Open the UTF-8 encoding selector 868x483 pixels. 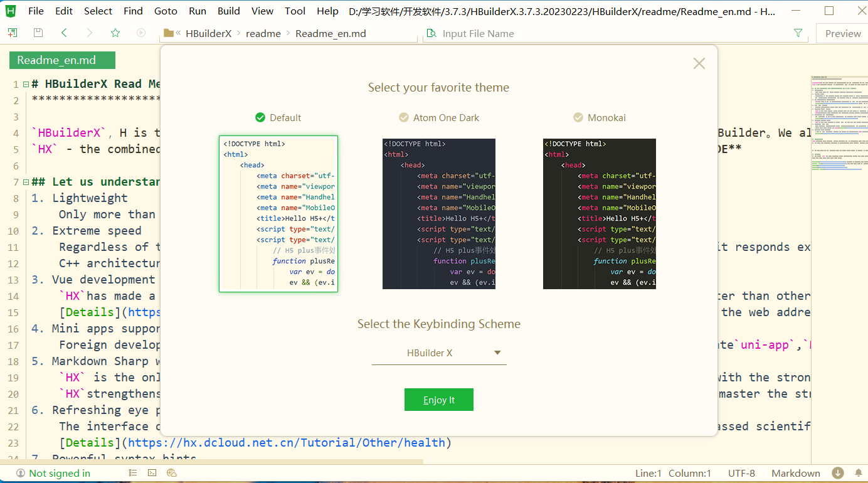pos(741,473)
